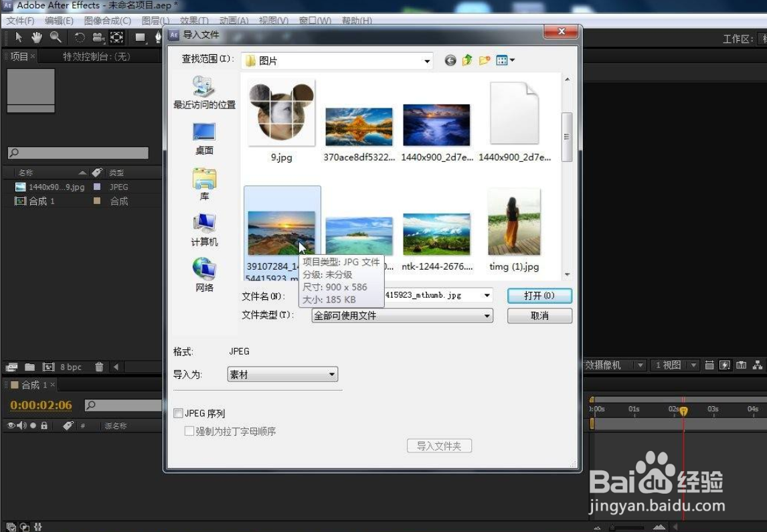Click the project panel search field
The image size is (767, 532).
[x=78, y=153]
